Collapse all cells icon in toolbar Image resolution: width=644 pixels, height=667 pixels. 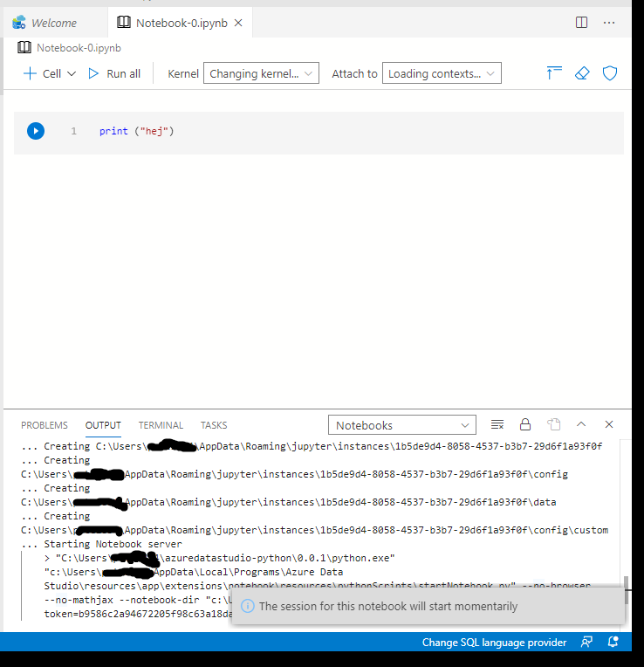554,73
